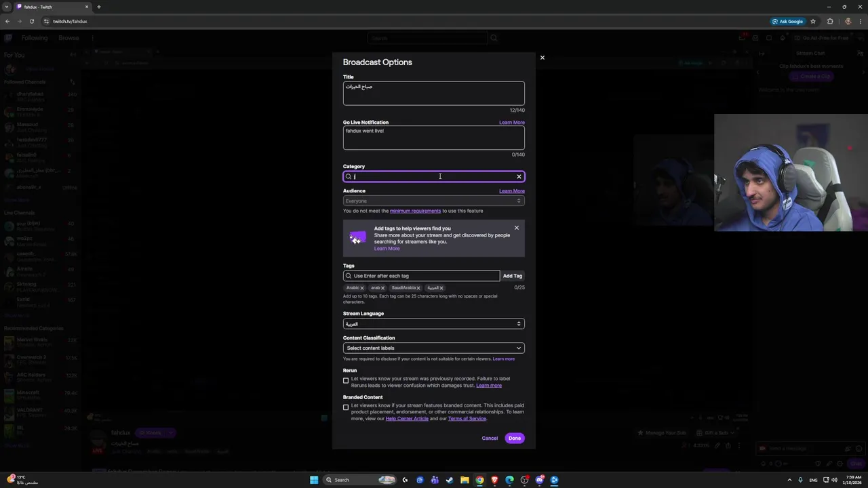Open Brave browser from the taskbar
This screenshot has height=488, width=868.
pos(494,480)
